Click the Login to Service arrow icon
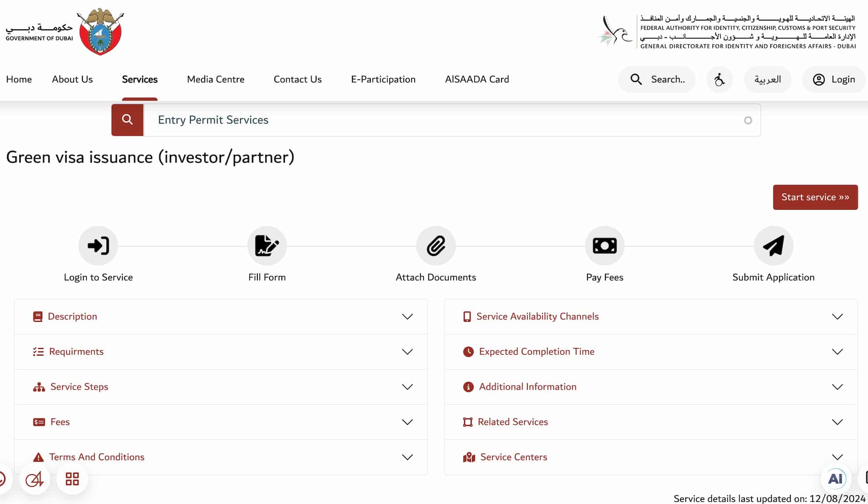 coord(98,245)
